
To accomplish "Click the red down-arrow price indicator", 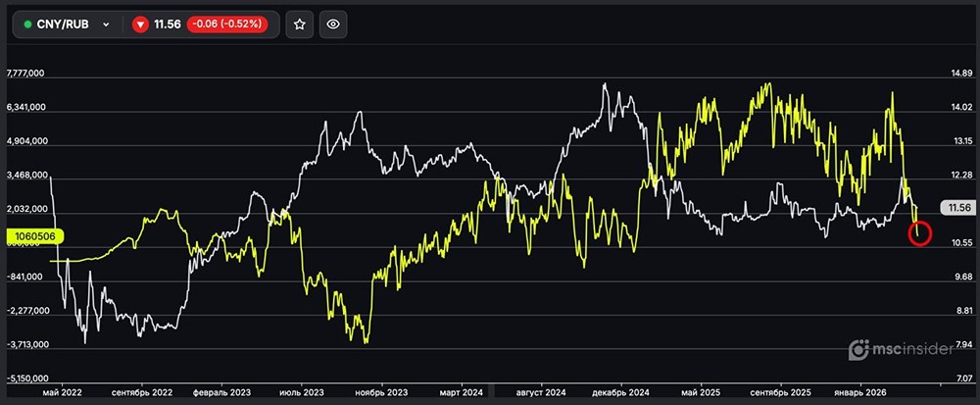I will pos(140,25).
